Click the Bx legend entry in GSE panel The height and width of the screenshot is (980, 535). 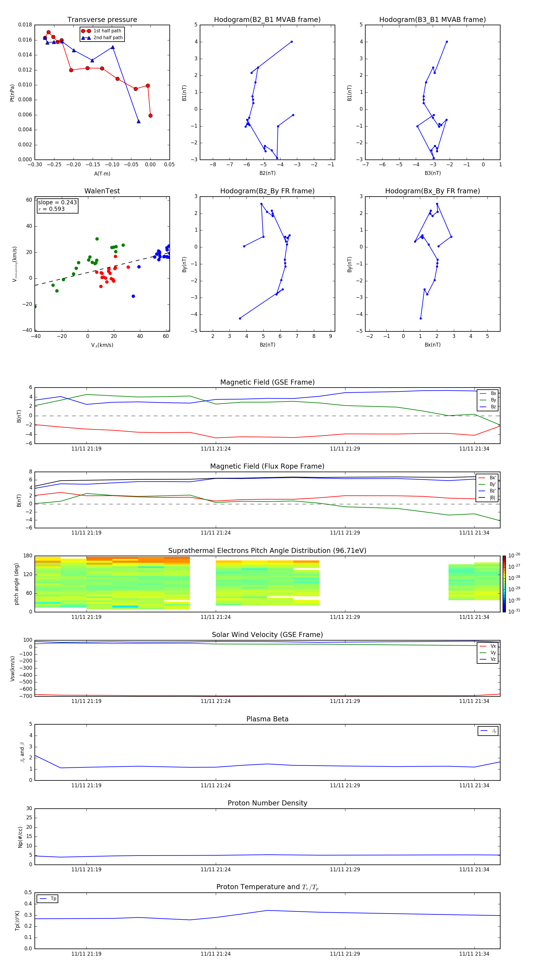click(488, 393)
